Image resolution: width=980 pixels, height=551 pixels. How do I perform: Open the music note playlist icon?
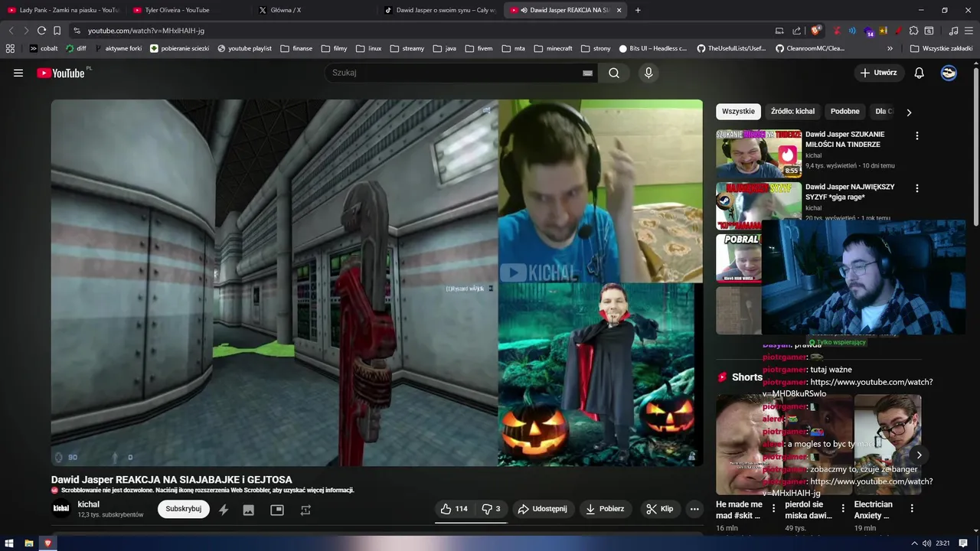(x=953, y=31)
